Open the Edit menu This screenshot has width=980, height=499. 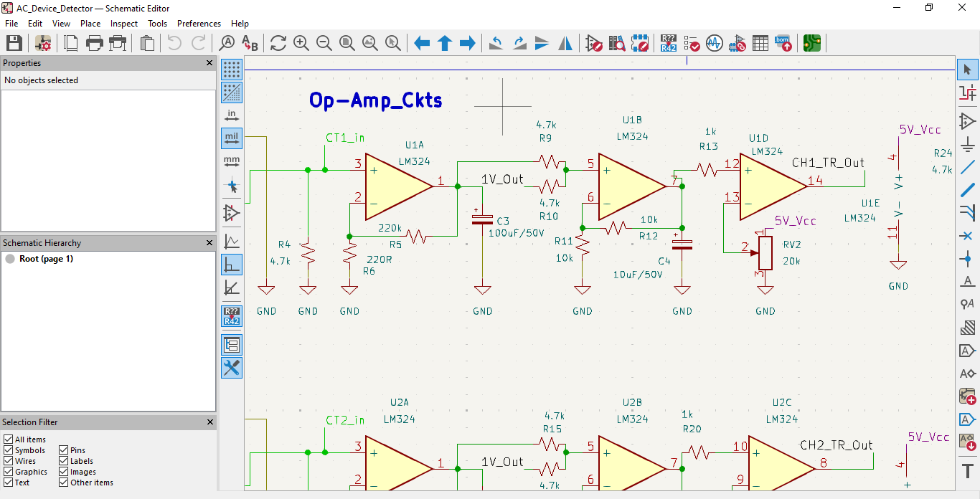click(x=35, y=24)
